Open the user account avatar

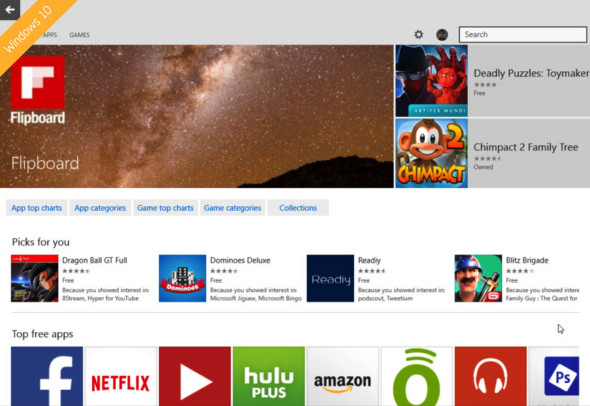click(442, 35)
